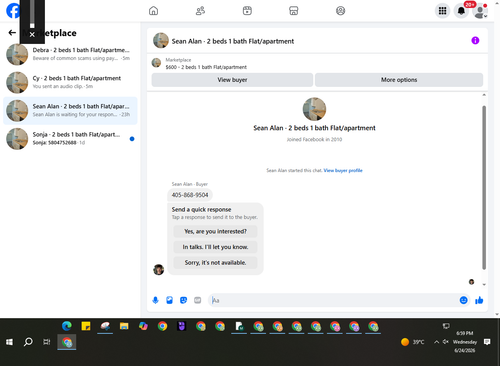
Task: Choose a GIF icon
Action: [198, 300]
